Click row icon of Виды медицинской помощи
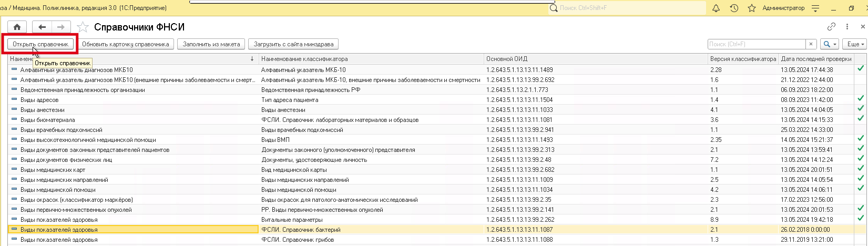The image size is (868, 246). click(x=14, y=189)
